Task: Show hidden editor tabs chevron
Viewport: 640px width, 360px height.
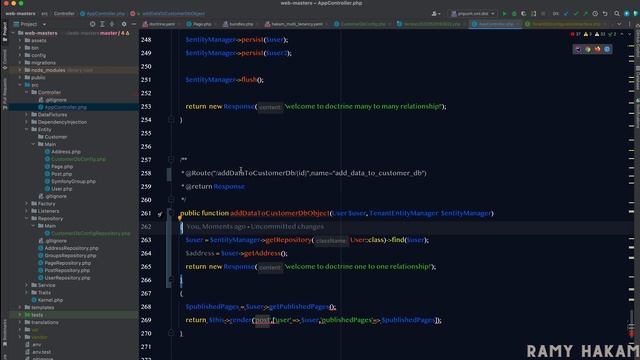Action: coord(619,24)
